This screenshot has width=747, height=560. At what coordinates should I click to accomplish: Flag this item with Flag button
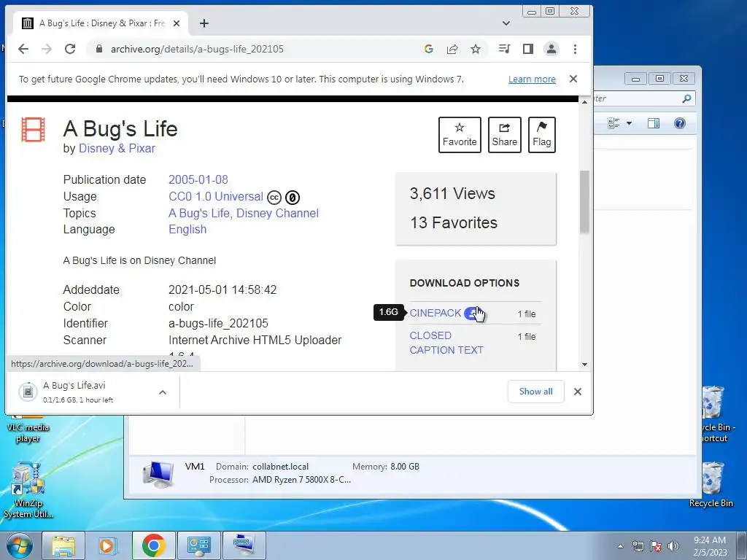(x=542, y=135)
